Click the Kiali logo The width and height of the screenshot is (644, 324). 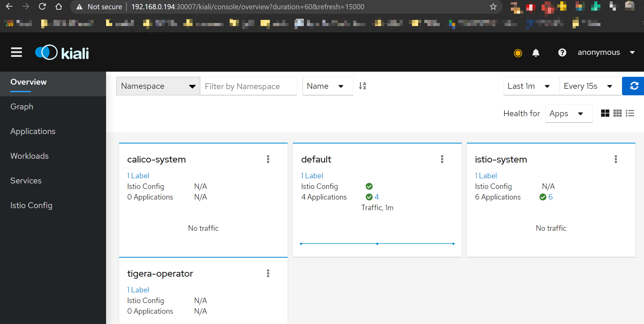tap(62, 53)
